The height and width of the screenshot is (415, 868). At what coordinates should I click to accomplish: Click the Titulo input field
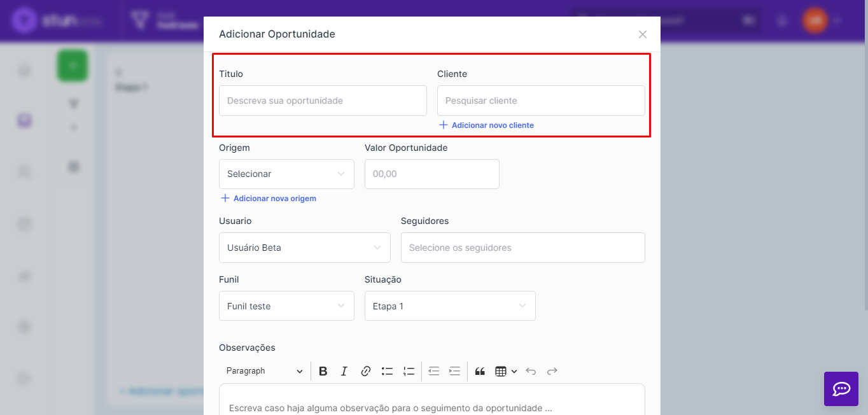point(323,101)
